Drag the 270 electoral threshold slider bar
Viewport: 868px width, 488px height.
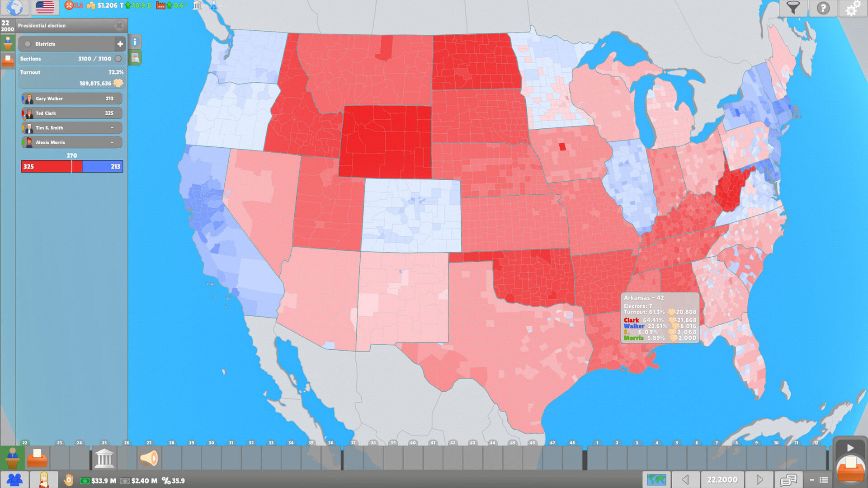(71, 166)
